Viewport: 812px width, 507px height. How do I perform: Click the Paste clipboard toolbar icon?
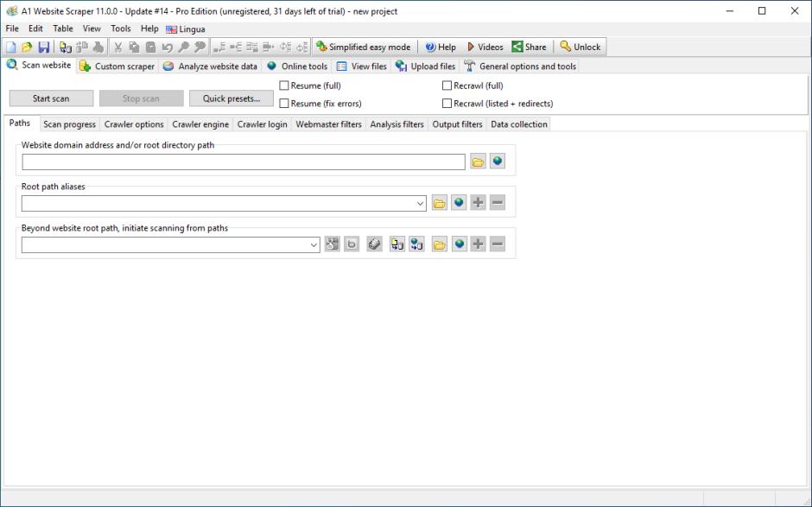(x=150, y=48)
